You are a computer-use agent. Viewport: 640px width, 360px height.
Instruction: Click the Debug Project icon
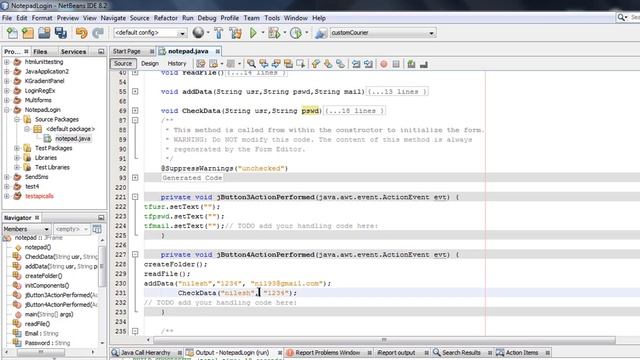(x=274, y=33)
